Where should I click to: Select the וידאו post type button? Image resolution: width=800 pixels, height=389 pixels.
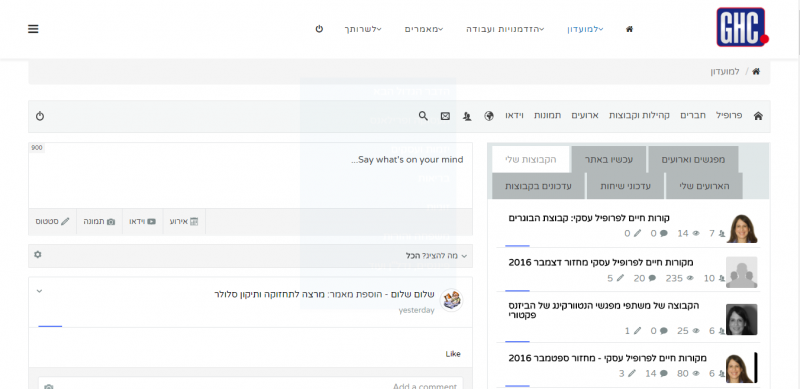tap(142, 222)
